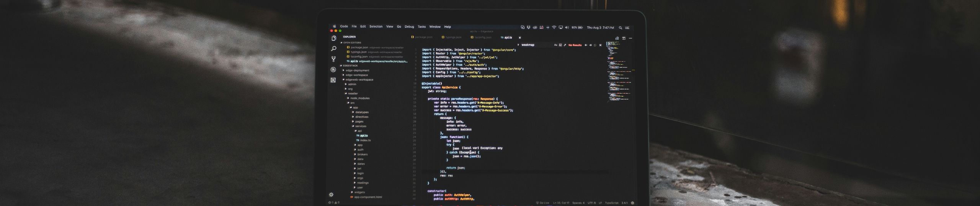Viewport: 980px width, 206px height.
Task: Collapse the Open Editors section
Action: 341,43
